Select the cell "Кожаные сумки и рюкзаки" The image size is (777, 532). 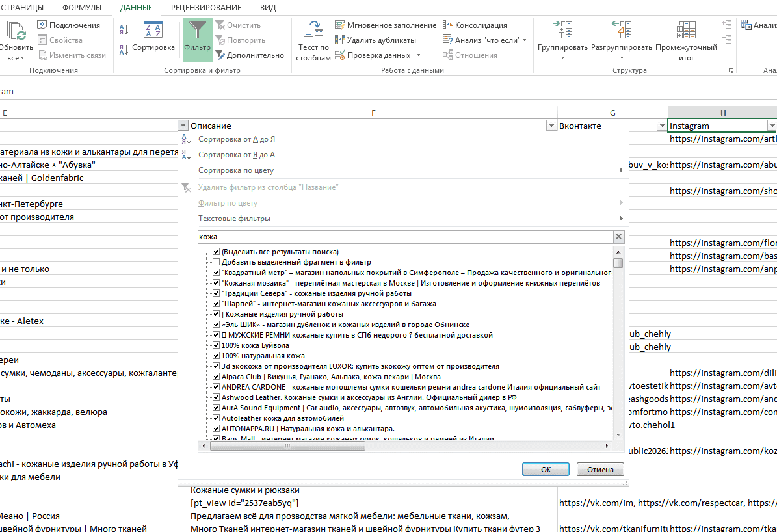tap(373, 490)
